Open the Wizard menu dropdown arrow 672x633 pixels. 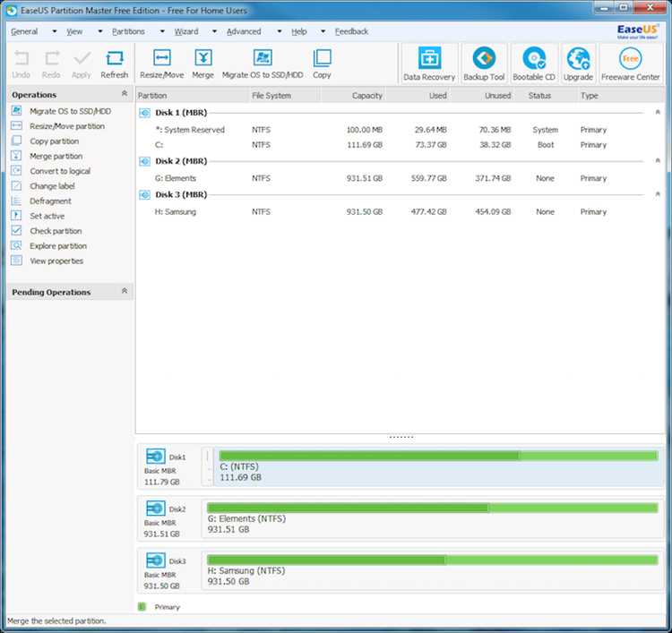[x=214, y=31]
